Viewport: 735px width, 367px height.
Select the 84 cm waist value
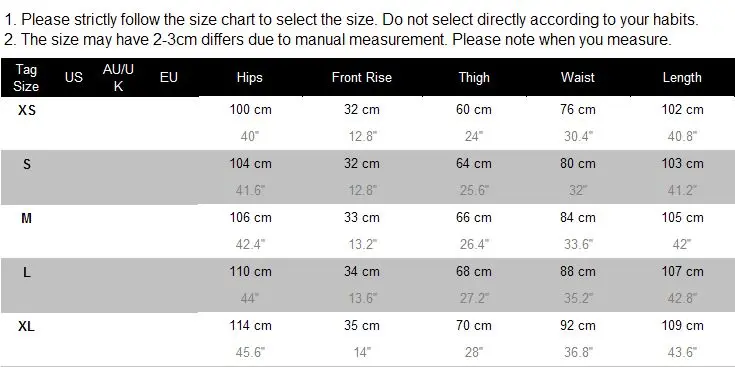click(x=578, y=218)
